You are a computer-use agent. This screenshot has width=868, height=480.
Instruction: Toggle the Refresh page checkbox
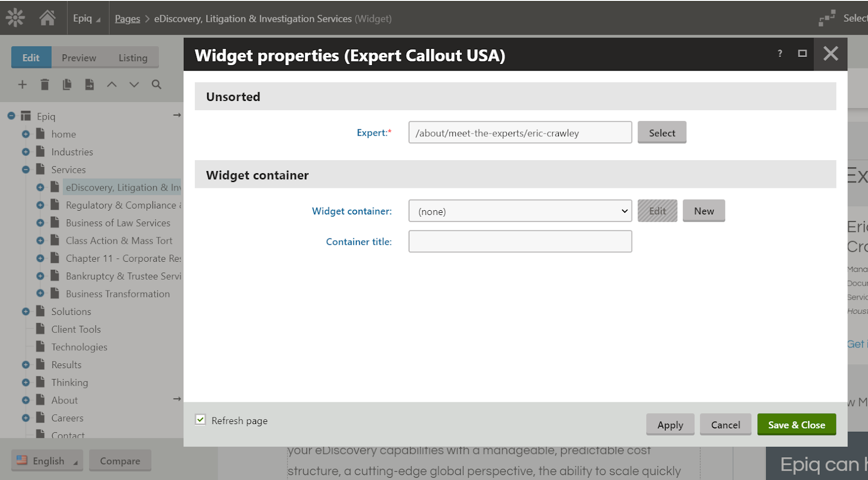click(201, 420)
